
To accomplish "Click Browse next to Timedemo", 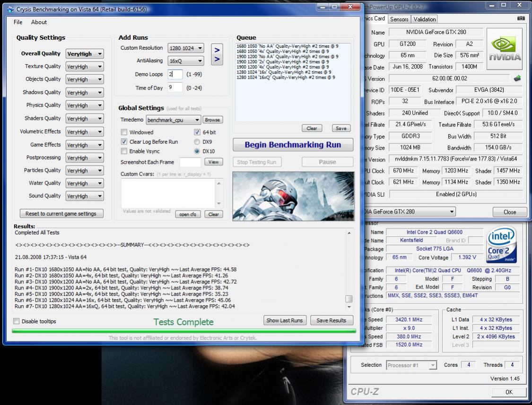I will [212, 120].
